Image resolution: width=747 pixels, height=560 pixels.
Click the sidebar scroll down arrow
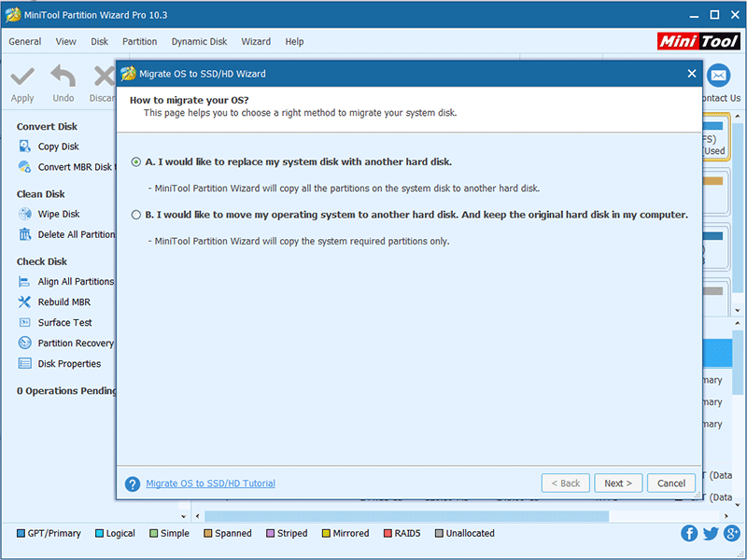183,516
